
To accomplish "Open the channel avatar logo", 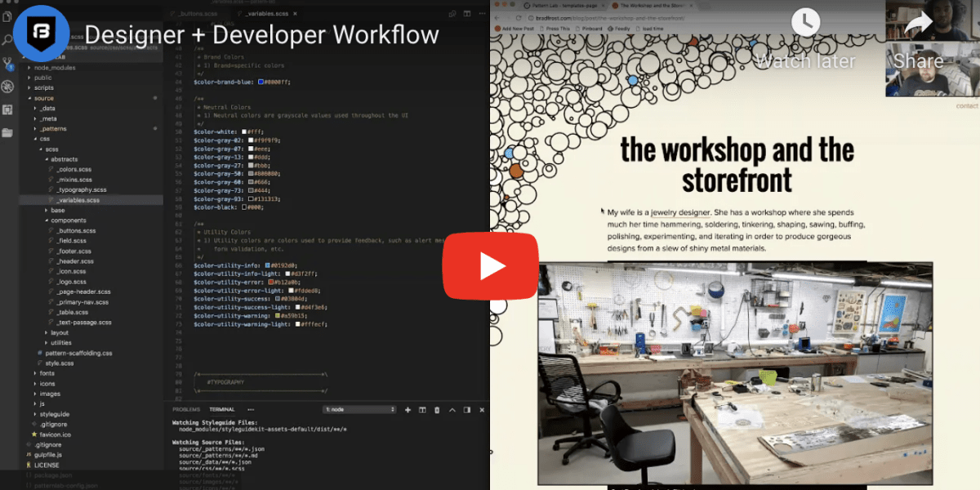I will point(41,33).
